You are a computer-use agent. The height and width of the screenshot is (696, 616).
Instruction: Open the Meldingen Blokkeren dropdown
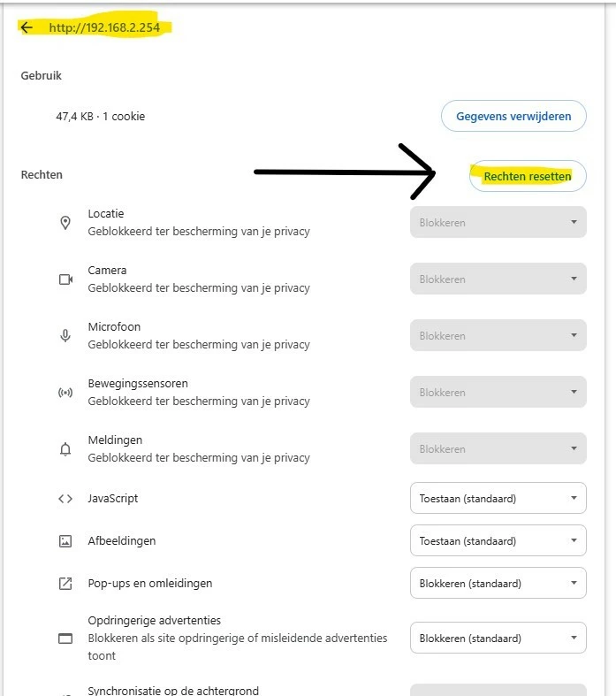pyautogui.click(x=498, y=448)
